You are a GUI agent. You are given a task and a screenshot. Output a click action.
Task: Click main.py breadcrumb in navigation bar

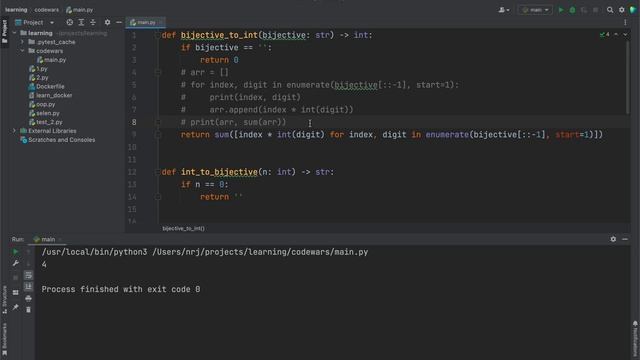tap(80, 10)
